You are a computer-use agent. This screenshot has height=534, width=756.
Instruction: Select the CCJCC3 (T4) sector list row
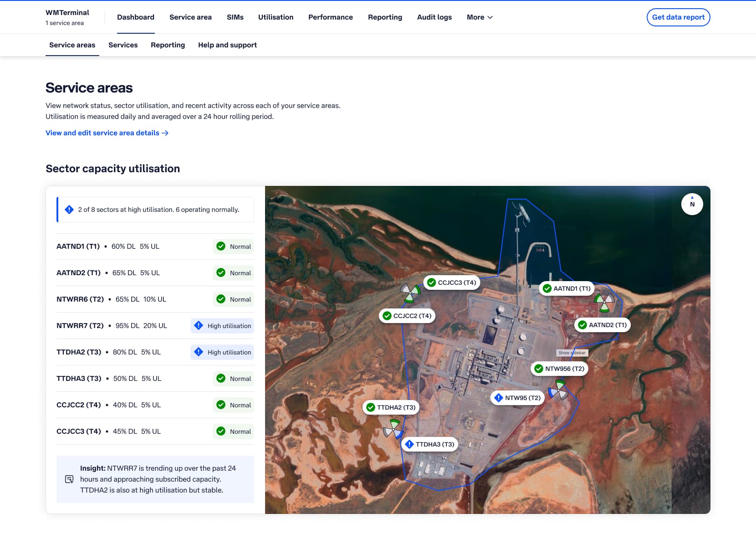click(x=155, y=431)
